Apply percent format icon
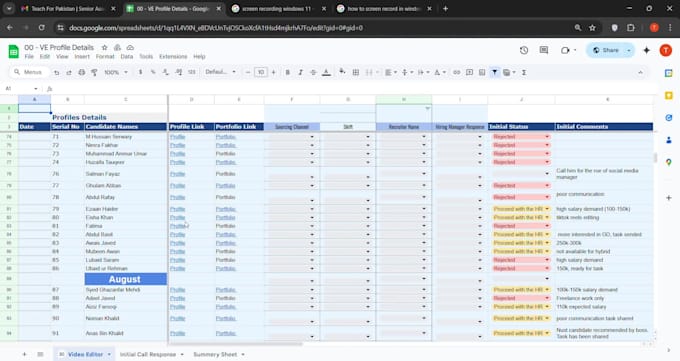 point(153,72)
